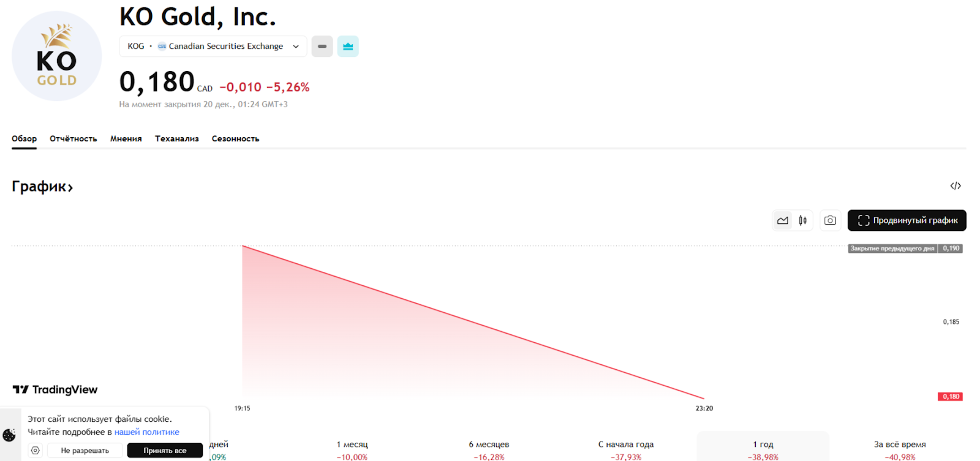
Task: Click the KO Gold company logo
Action: click(x=57, y=56)
